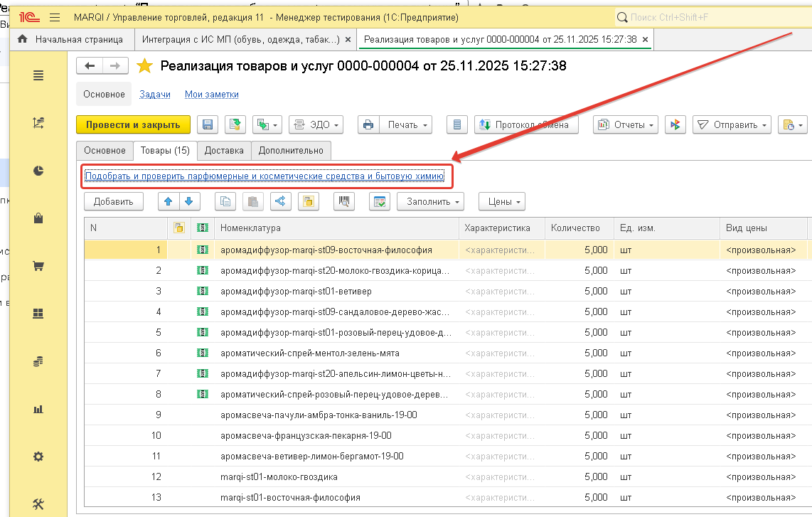This screenshot has height=517, width=812.
Task: Switch to the Доставка tab
Action: tap(224, 150)
